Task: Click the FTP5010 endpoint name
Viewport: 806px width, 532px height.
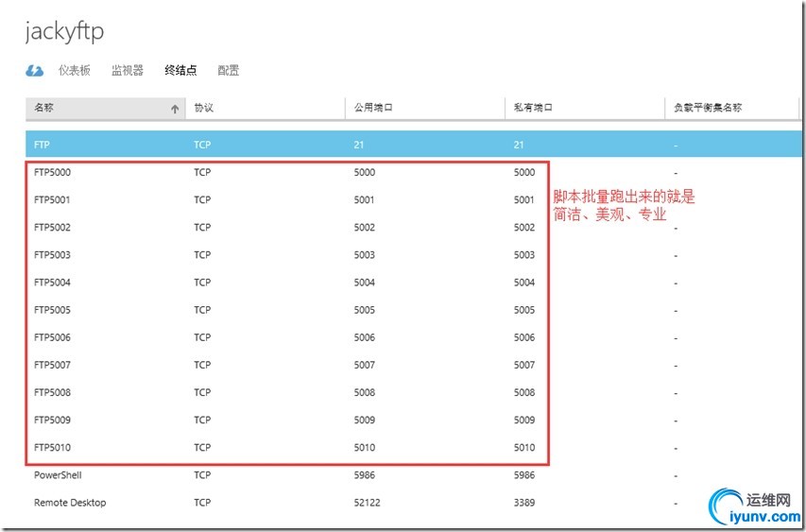Action: [x=52, y=447]
